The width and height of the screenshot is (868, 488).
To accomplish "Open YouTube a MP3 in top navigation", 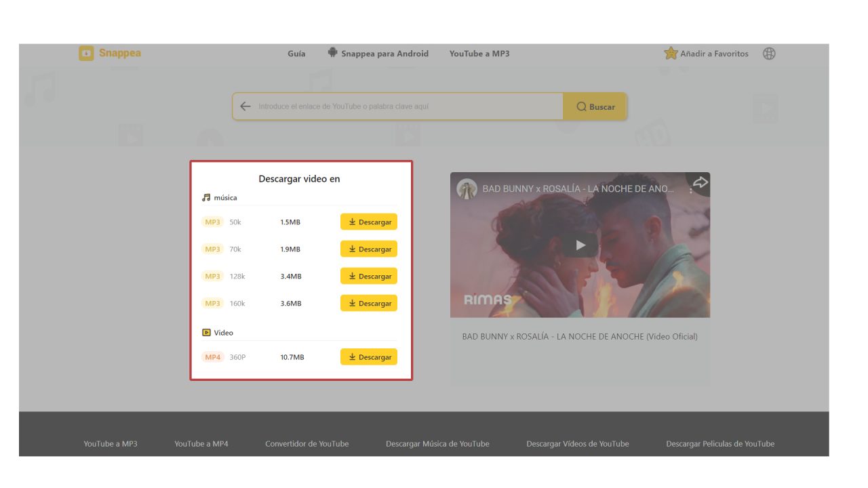I will click(x=479, y=54).
